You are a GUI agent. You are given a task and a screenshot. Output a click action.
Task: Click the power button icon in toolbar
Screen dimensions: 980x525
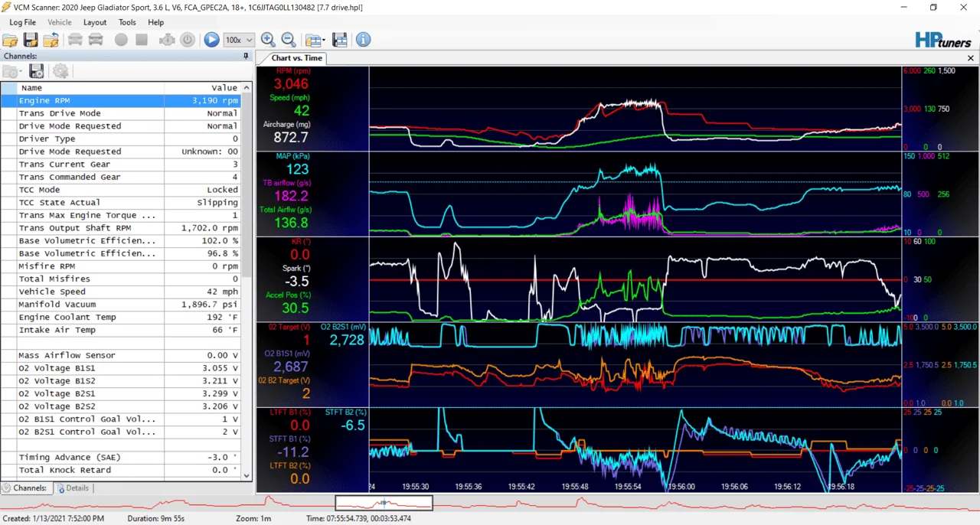click(x=188, y=40)
